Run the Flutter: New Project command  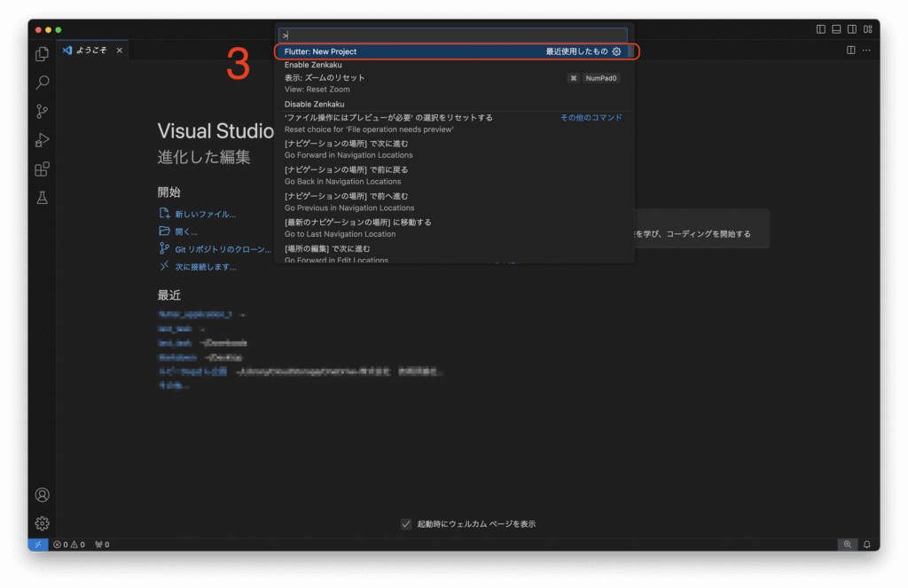453,51
